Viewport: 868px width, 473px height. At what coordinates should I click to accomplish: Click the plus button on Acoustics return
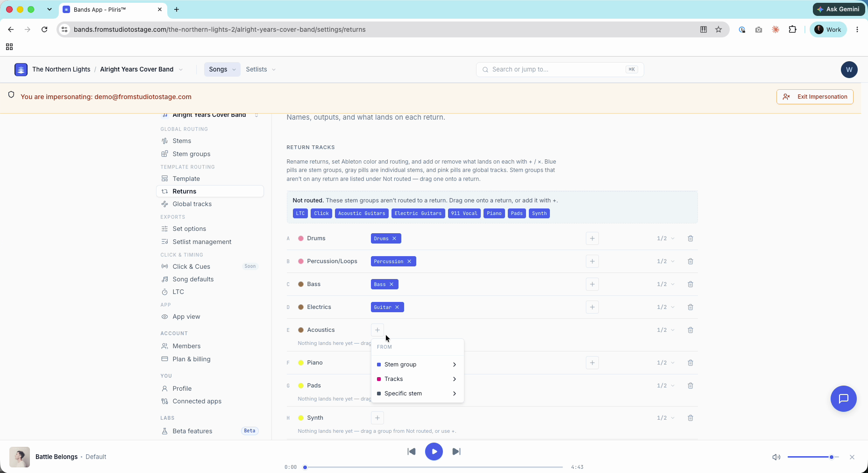377,330
